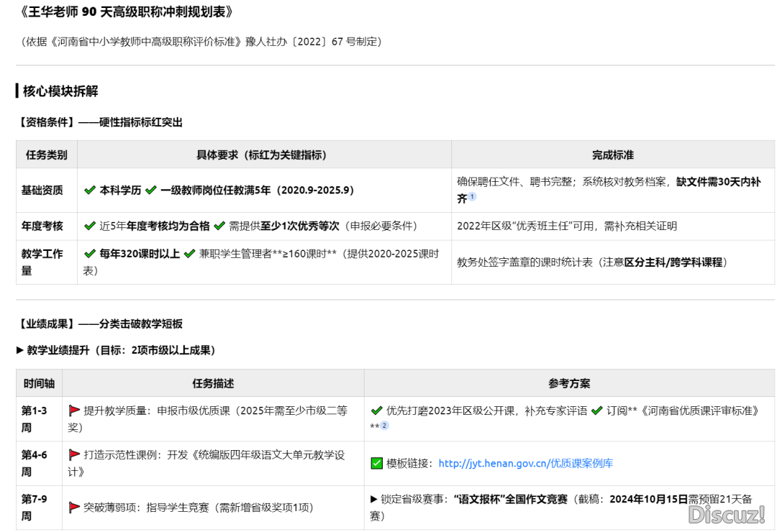Screen dimensions: 777x532
Task: Click the cell about 2022年区级"优秀班主任"
Action: coord(613,226)
